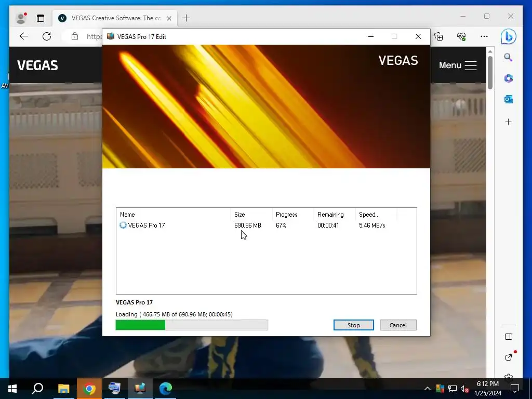The height and width of the screenshot is (399, 532).
Task: Open Edge tab actions menu
Action: tap(41, 18)
